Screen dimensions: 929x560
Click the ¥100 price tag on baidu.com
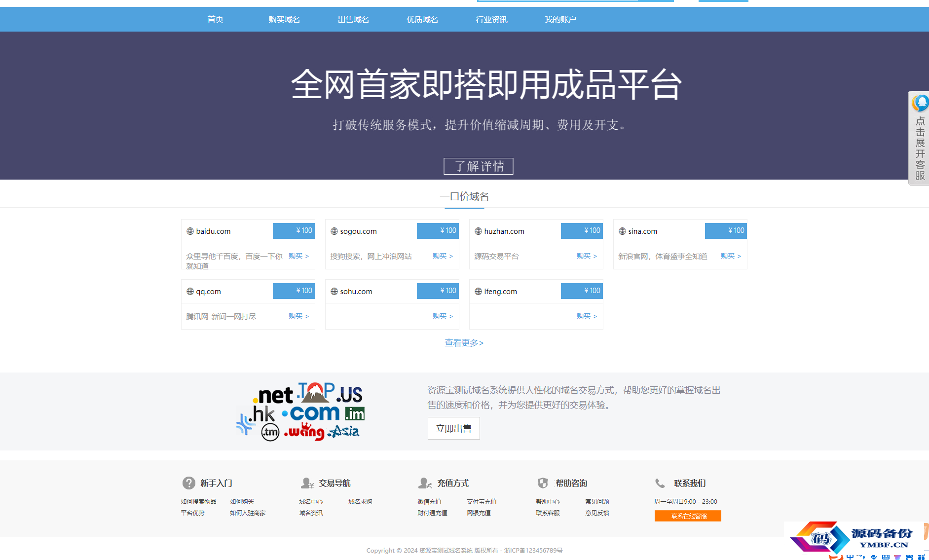tap(294, 230)
